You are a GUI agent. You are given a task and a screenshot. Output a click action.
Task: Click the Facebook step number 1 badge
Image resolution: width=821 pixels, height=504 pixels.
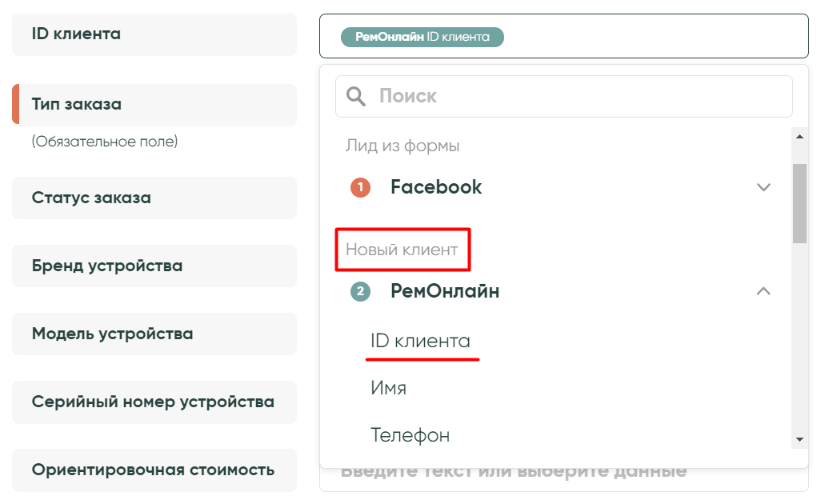coord(361,187)
